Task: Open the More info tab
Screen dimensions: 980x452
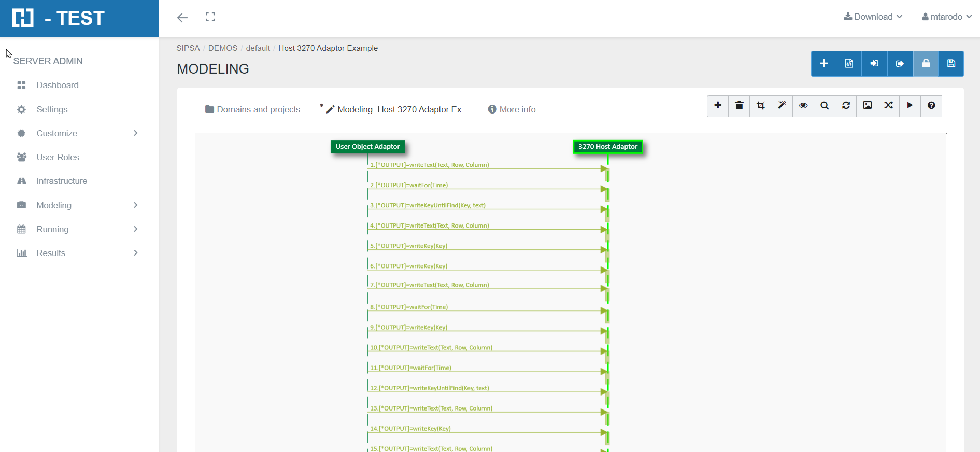Action: 512,109
